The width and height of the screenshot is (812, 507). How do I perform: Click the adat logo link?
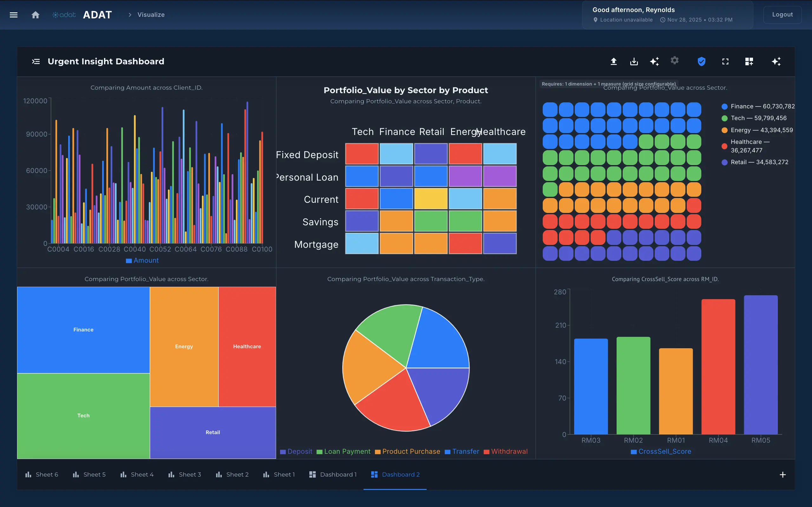pyautogui.click(x=64, y=15)
